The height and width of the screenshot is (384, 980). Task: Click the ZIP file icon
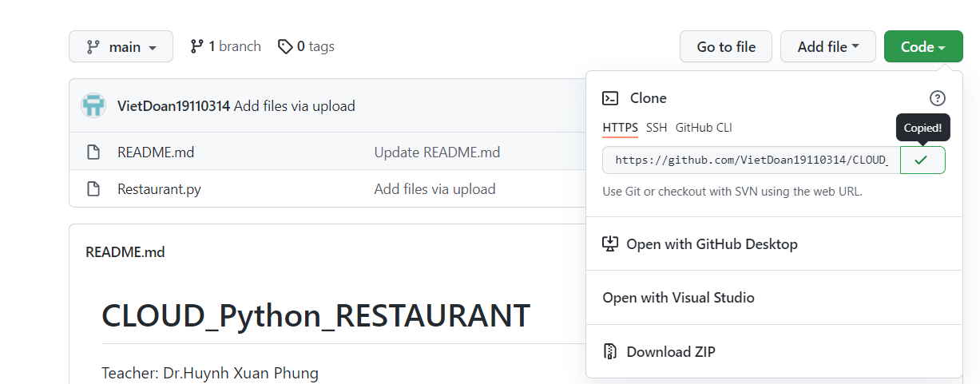pos(610,351)
